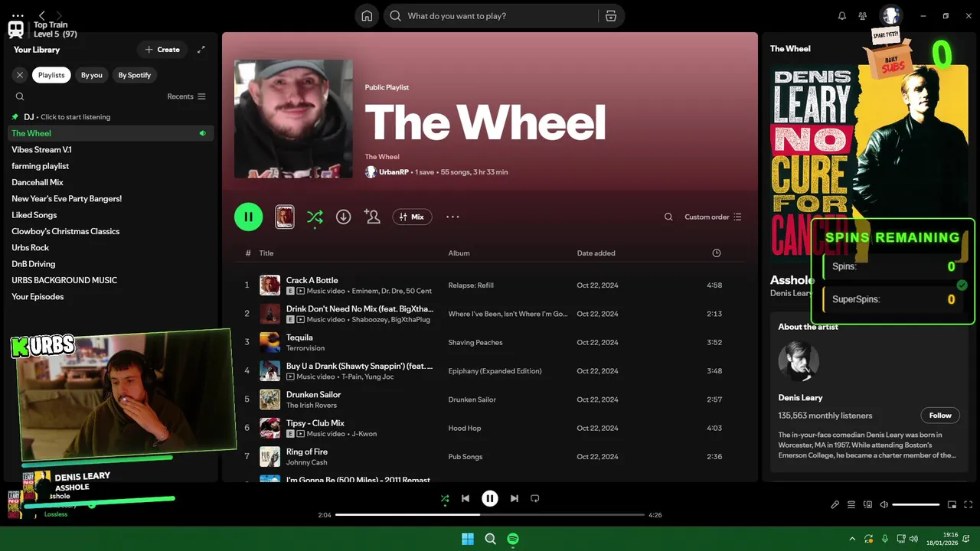The image size is (980, 551).
Task: Open Windows taskbar search
Action: 491,539
